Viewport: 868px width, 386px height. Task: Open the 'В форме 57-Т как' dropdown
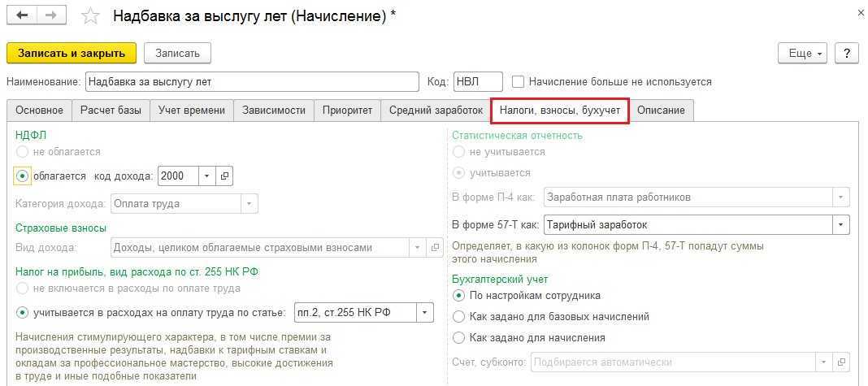point(840,224)
